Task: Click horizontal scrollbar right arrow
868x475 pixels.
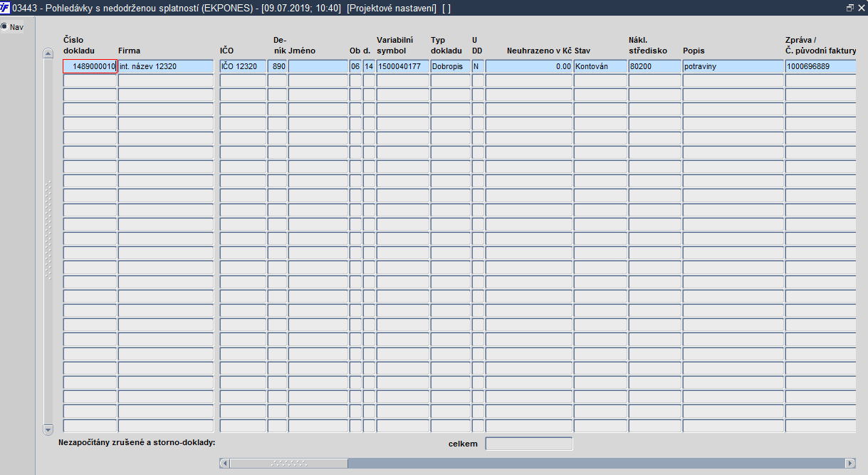Action: click(850, 463)
